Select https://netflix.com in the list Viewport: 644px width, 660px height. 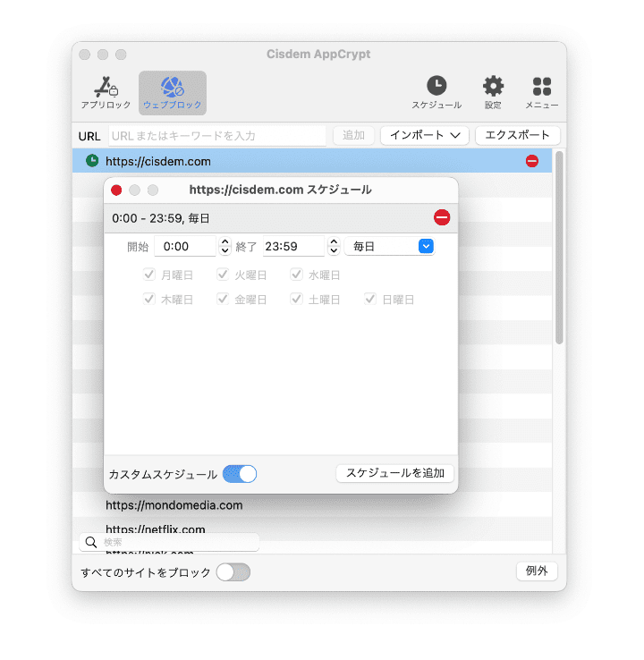[x=156, y=529]
